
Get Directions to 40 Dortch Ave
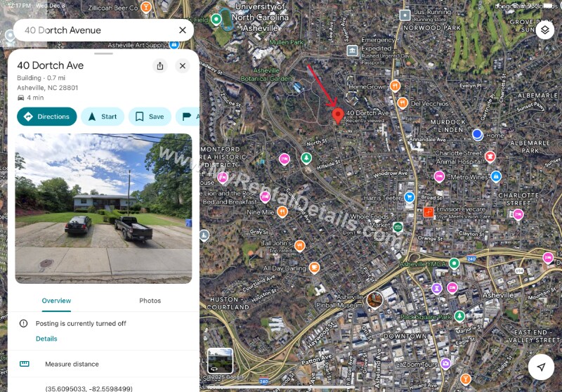click(47, 117)
